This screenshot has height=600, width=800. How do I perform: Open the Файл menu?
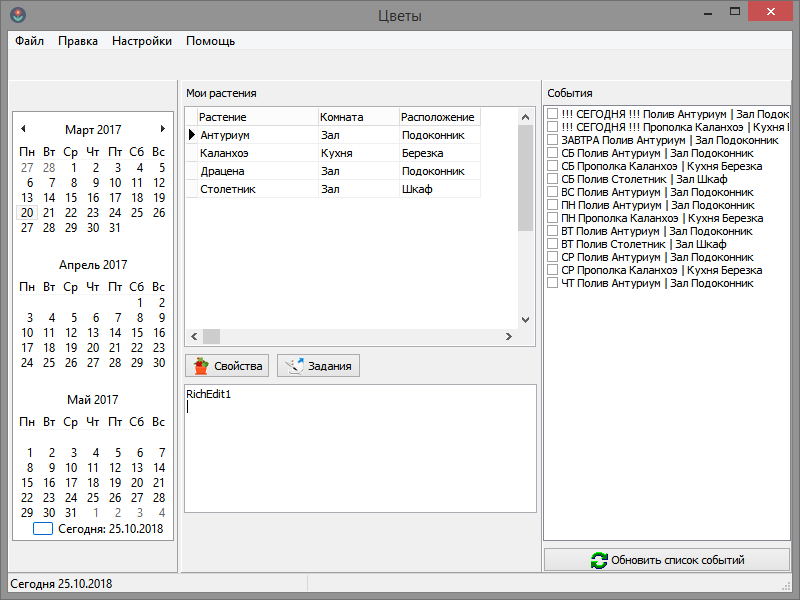(x=29, y=41)
